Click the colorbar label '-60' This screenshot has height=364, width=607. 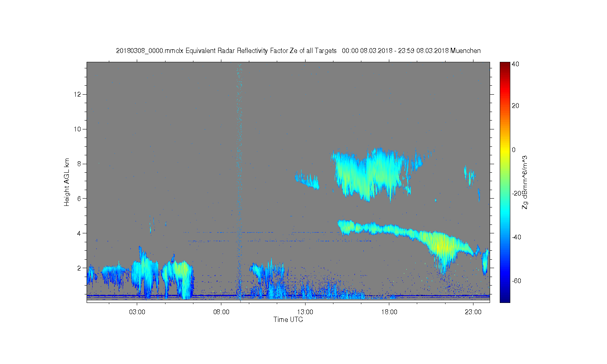pos(516,281)
